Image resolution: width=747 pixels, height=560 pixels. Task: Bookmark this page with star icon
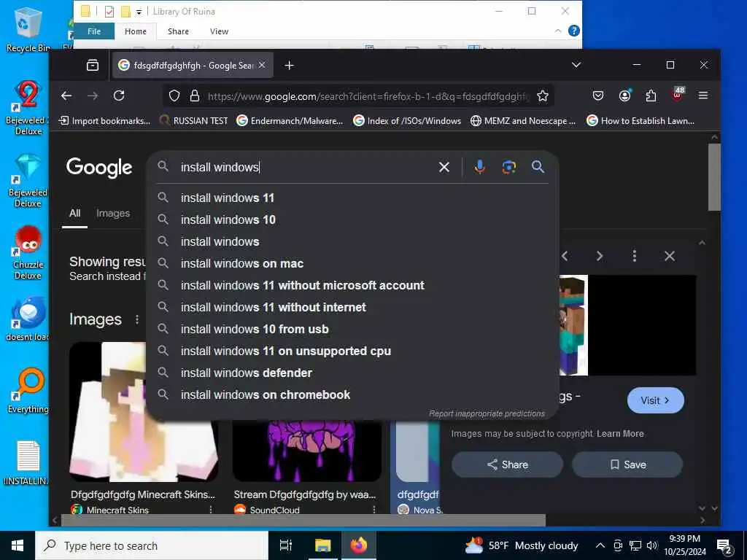pyautogui.click(x=542, y=96)
